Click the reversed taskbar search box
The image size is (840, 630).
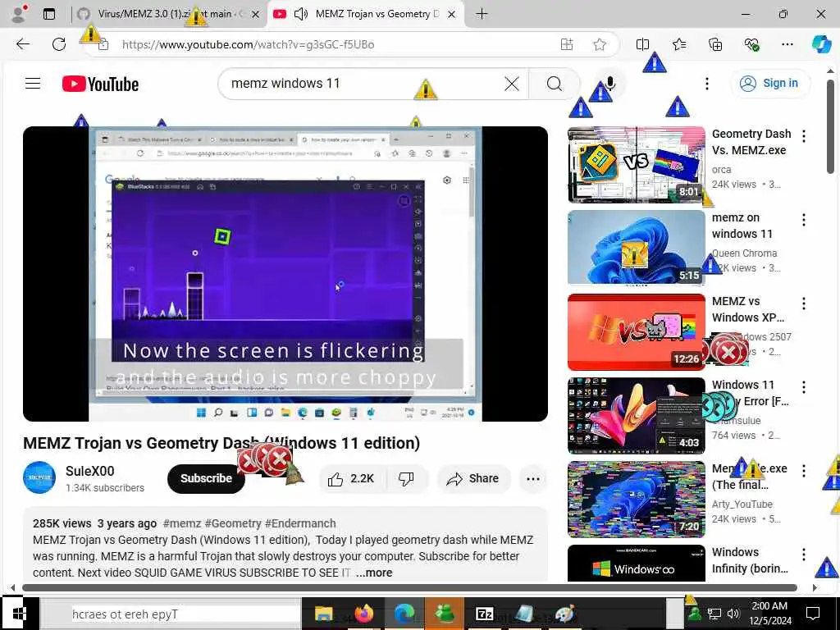171,614
